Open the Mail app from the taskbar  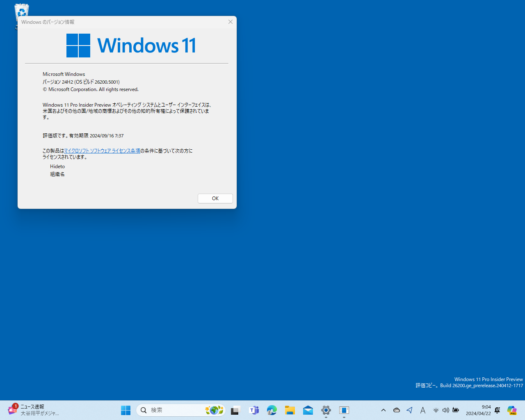[308, 410]
